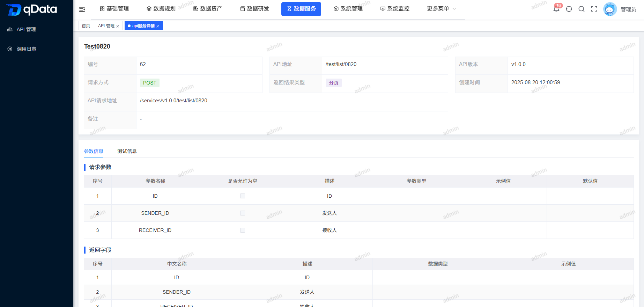Click 返回字段 section heading
The image size is (644, 307).
coord(100,250)
